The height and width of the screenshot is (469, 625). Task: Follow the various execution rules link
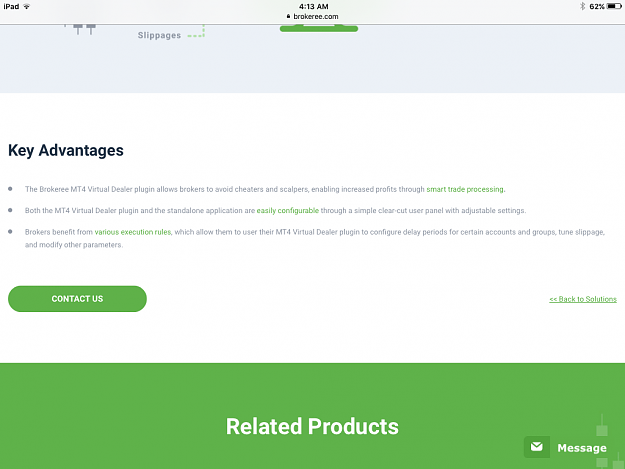click(133, 232)
